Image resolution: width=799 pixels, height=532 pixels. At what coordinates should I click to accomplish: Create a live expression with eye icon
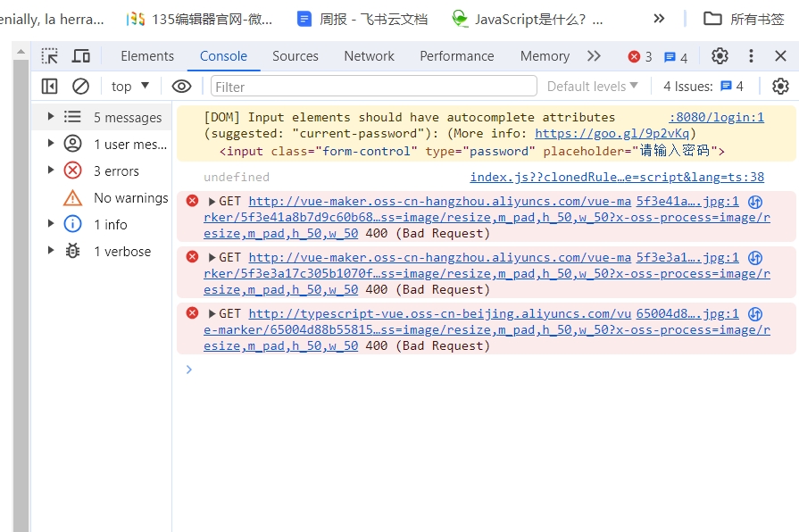(x=181, y=86)
